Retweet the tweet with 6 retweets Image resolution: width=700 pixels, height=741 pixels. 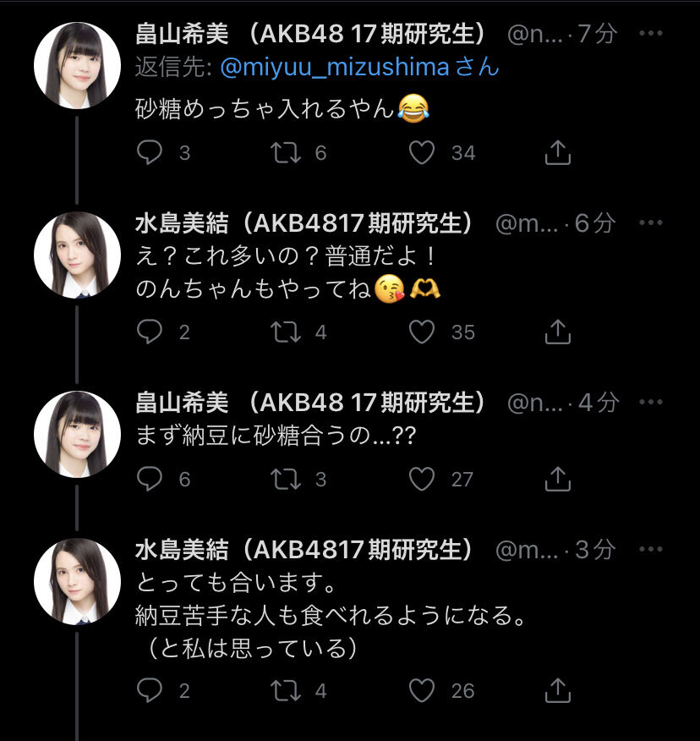(x=285, y=152)
